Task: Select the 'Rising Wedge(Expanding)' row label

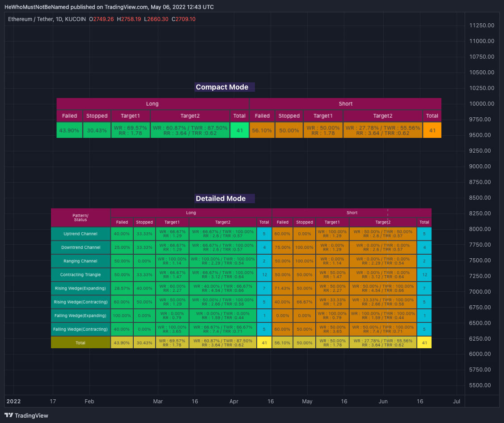Action: click(80, 289)
